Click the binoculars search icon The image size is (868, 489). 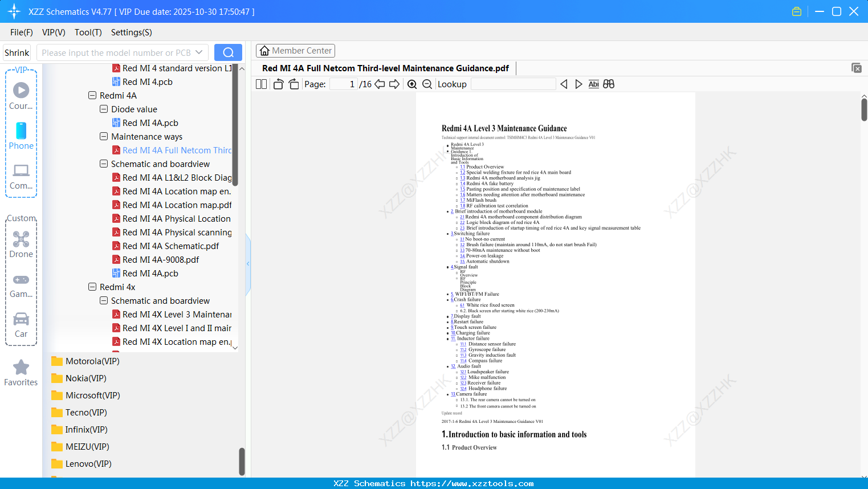pyautogui.click(x=609, y=84)
